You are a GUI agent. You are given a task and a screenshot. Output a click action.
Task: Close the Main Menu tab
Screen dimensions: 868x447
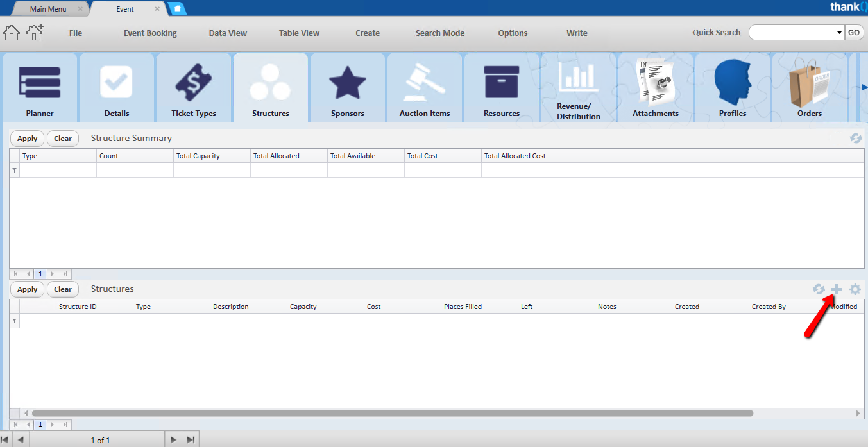click(x=80, y=9)
